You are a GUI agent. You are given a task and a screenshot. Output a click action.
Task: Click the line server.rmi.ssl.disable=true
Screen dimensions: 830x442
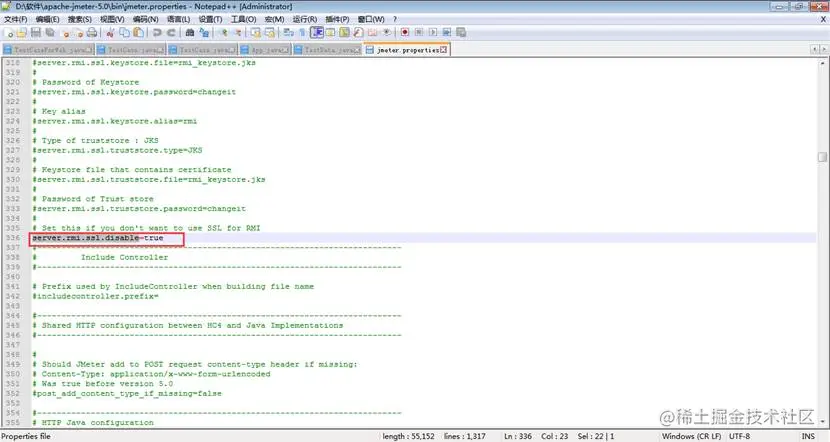click(98, 238)
